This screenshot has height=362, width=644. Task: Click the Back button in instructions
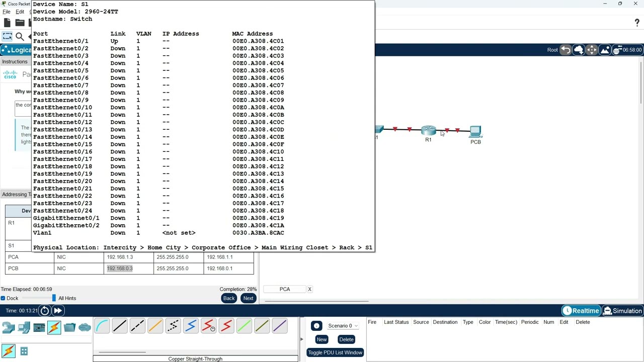coord(229,298)
